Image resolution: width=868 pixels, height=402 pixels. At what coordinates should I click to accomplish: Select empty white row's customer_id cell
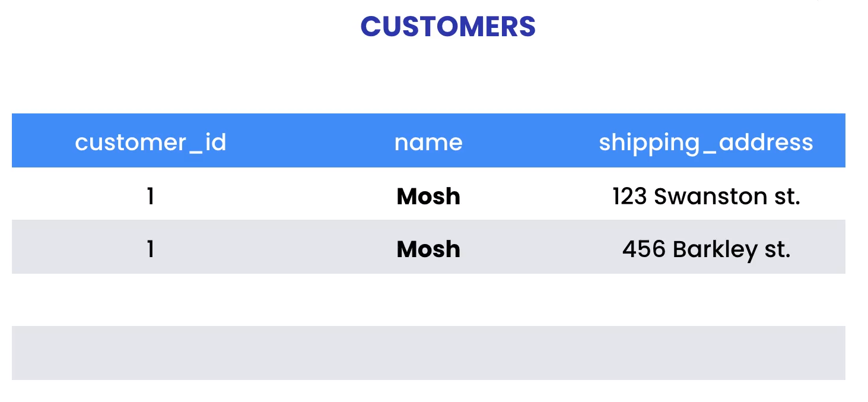pos(151,300)
